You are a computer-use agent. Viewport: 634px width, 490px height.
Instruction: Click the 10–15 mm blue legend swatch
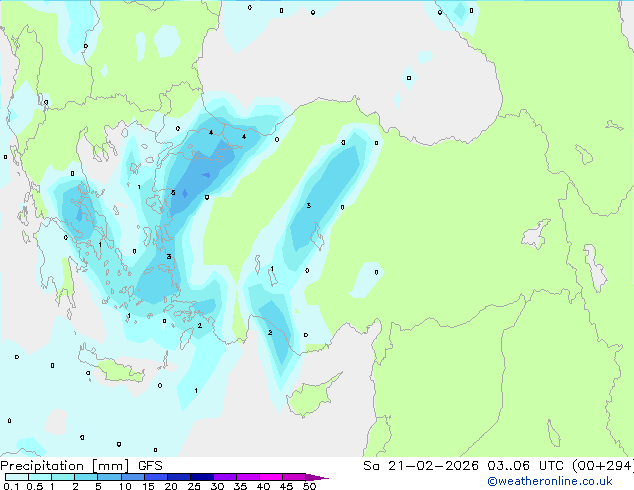133,477
